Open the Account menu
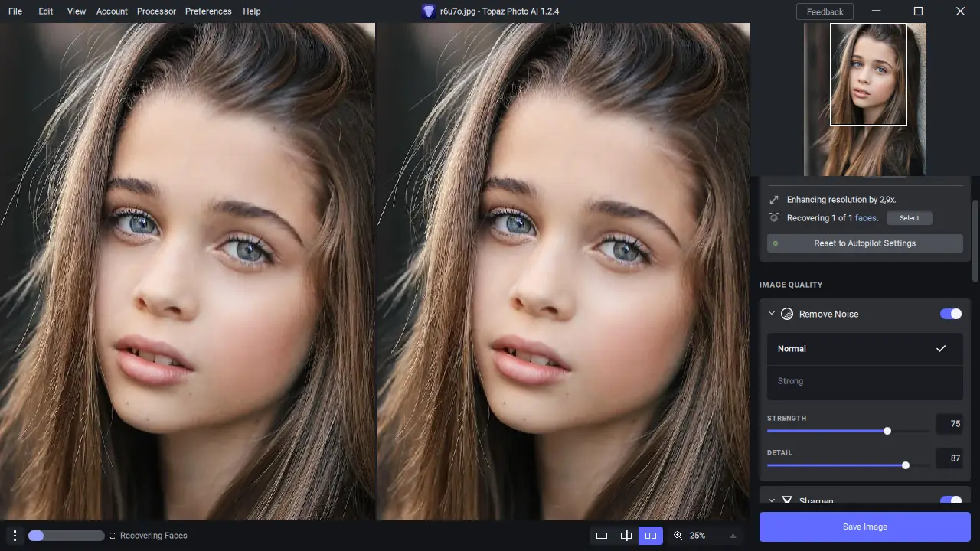 pos(112,11)
